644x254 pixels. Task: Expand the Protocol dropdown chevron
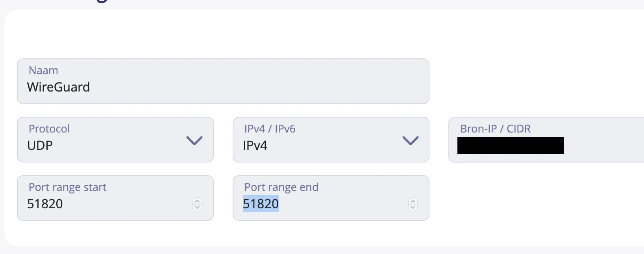[194, 140]
